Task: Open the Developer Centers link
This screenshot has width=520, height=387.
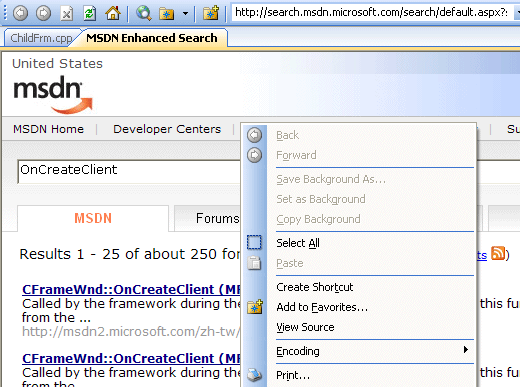Action: click(x=167, y=129)
